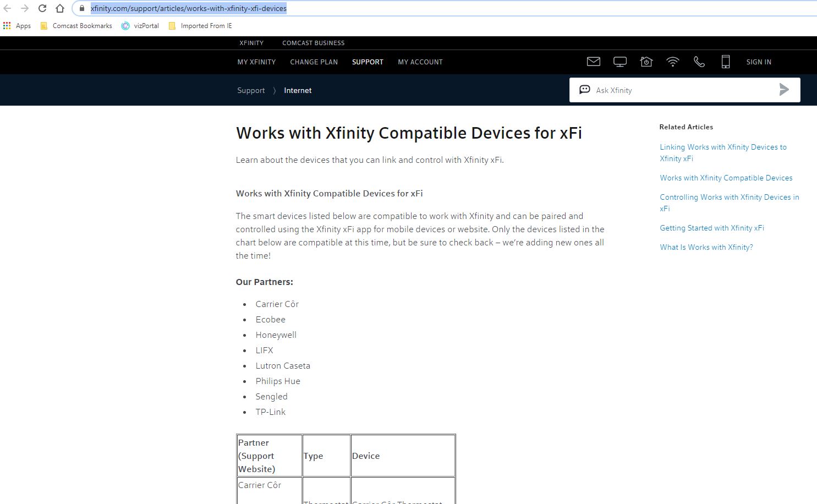Click the browser home icon
The width and height of the screenshot is (817, 504).
point(60,8)
